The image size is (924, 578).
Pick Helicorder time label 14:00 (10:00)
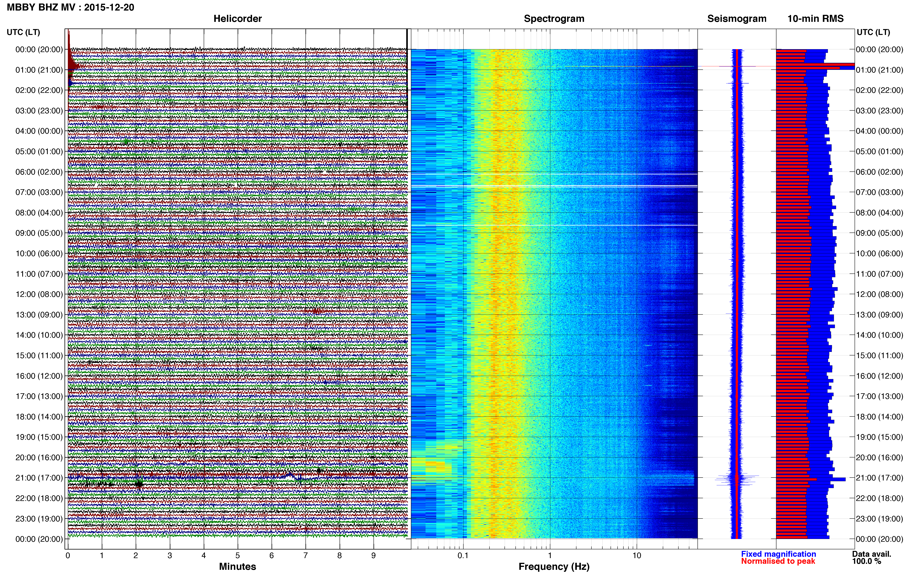[x=39, y=335]
